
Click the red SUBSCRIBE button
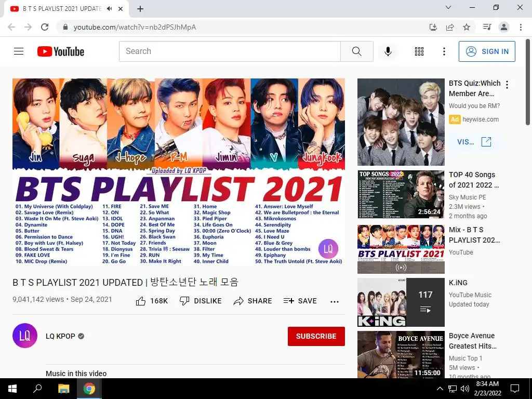pos(316,336)
